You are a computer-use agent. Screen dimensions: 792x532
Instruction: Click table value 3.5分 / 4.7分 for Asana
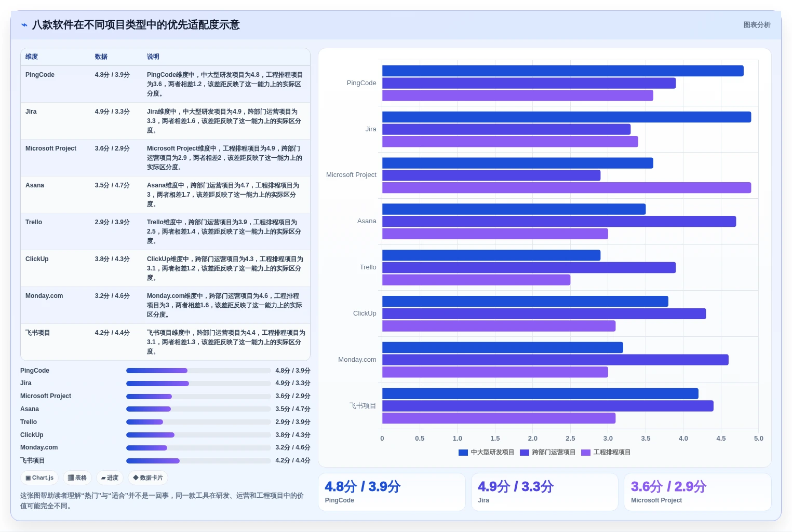pos(112,185)
